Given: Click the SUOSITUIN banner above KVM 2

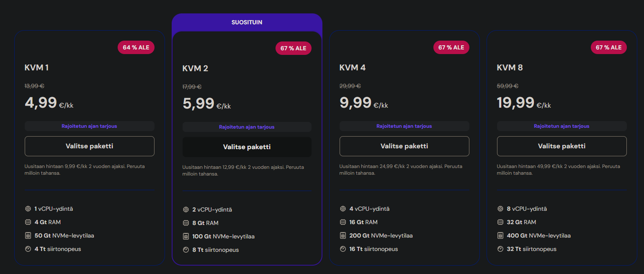Looking at the screenshot, I should click(x=247, y=22).
